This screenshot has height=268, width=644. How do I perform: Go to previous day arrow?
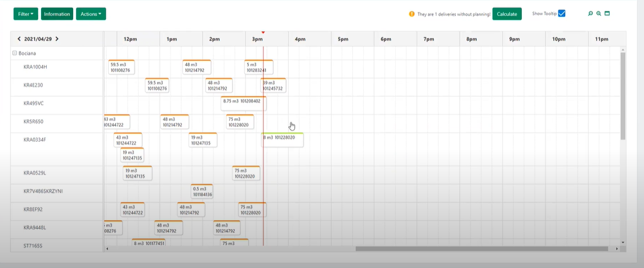click(x=19, y=39)
